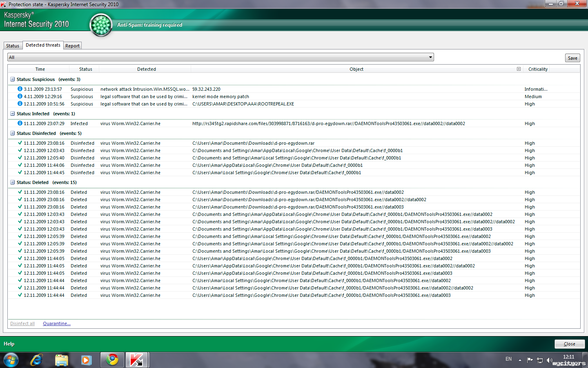Click the info icon on the Infected 23:07:29 row
This screenshot has width=588, height=368.
click(x=20, y=123)
